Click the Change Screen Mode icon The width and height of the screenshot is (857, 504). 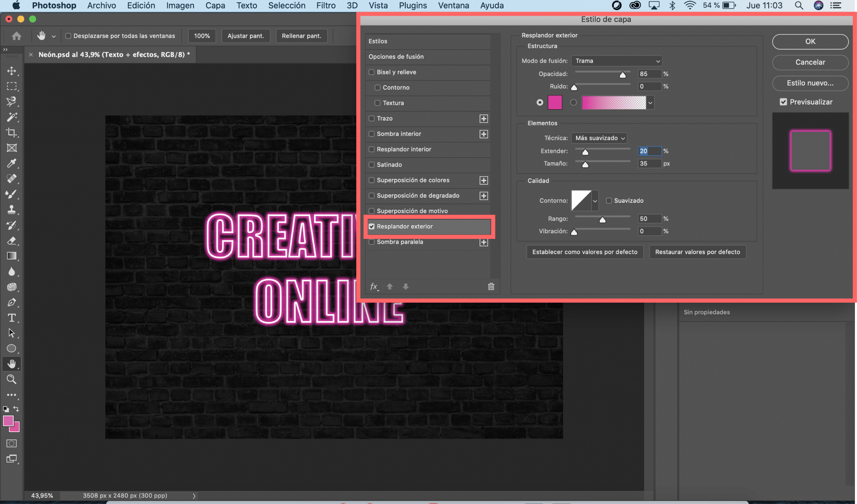[12, 459]
